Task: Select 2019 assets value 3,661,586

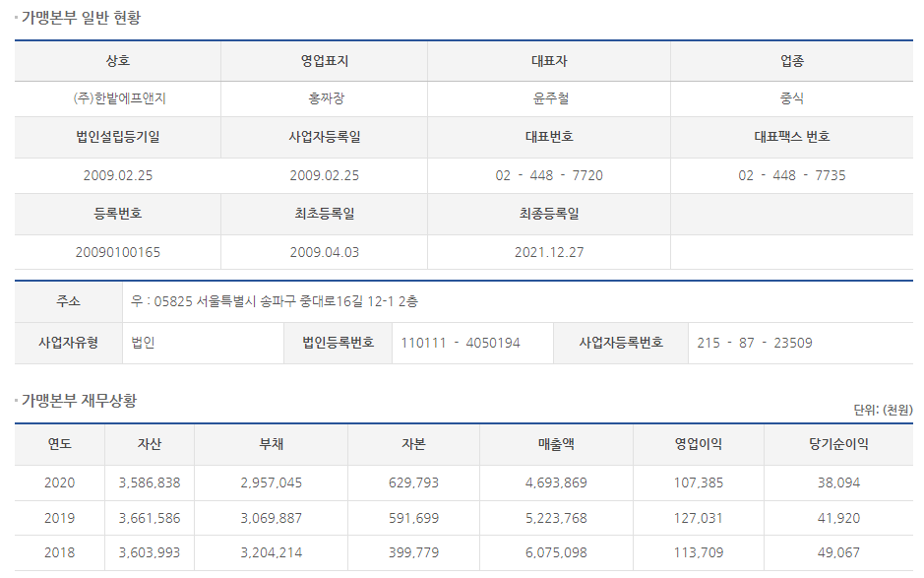Action: click(150, 518)
